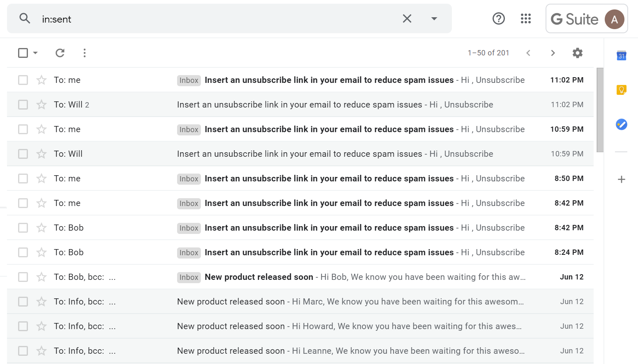Image resolution: width=638 pixels, height=364 pixels.
Task: Click inside the search input field
Action: 164,18
